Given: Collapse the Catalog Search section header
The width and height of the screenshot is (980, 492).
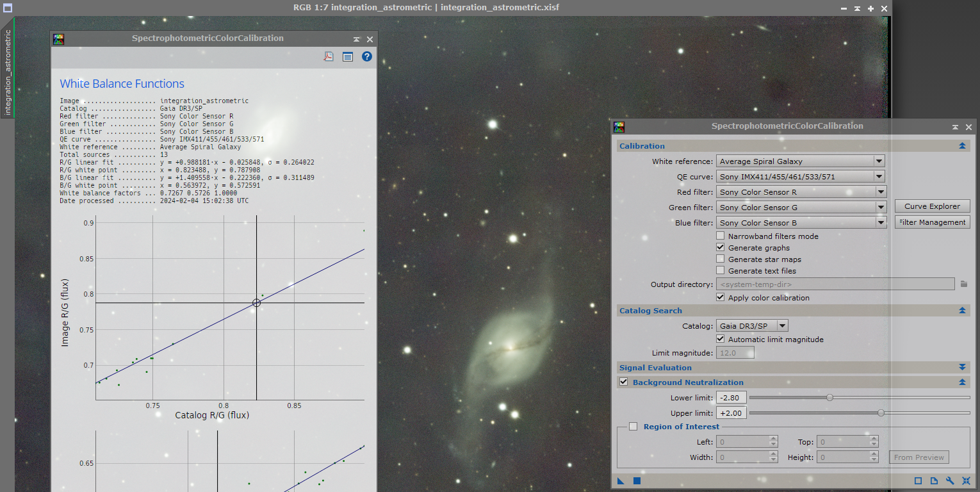Looking at the screenshot, I should coord(961,311).
